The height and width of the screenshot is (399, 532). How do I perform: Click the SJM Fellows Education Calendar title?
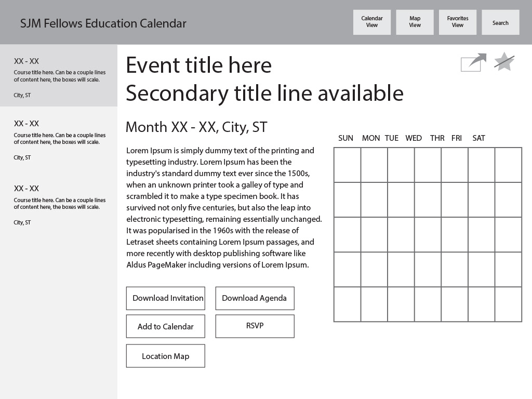click(x=103, y=23)
